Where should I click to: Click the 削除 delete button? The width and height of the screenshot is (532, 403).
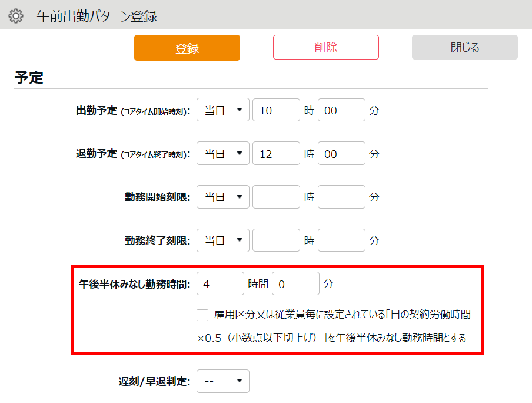[326, 48]
